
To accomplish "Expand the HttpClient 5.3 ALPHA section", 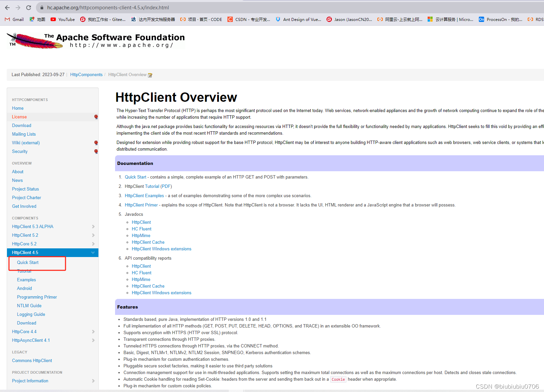I will click(x=93, y=226).
